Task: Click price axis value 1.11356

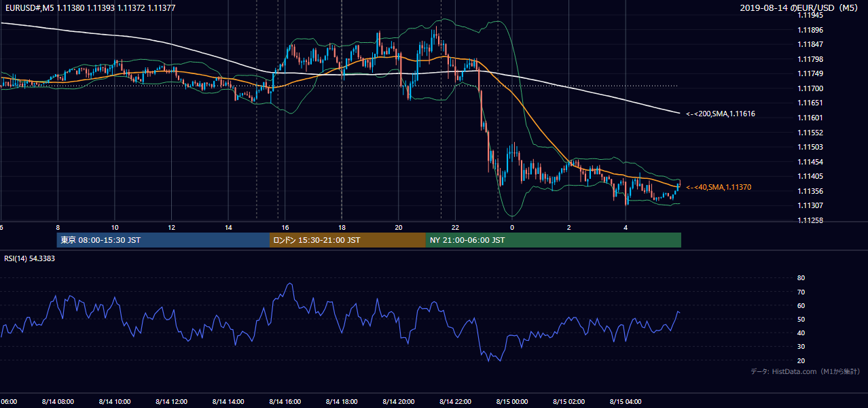Action: coord(810,191)
